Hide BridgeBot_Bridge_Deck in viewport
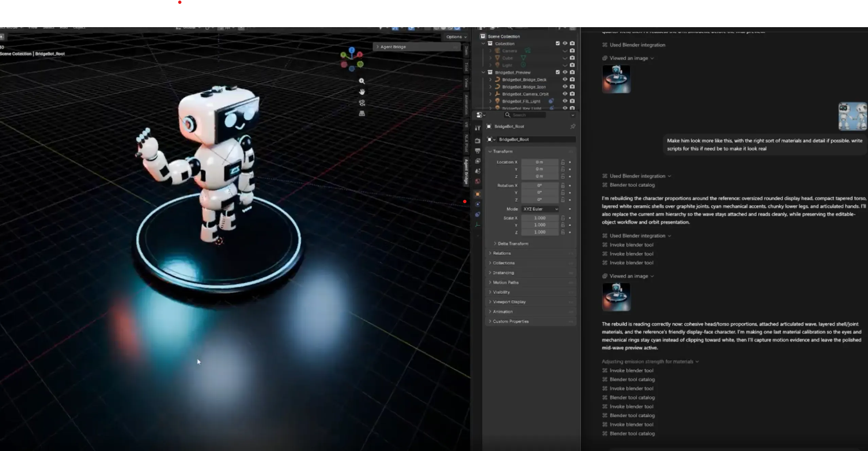Image resolution: width=868 pixels, height=451 pixels. (x=565, y=79)
